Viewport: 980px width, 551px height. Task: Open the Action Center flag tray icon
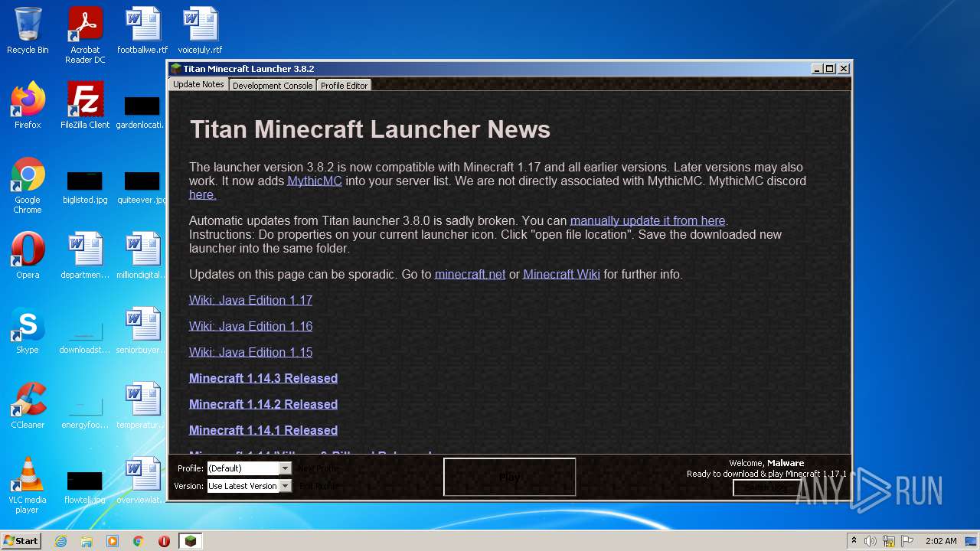[x=906, y=541]
